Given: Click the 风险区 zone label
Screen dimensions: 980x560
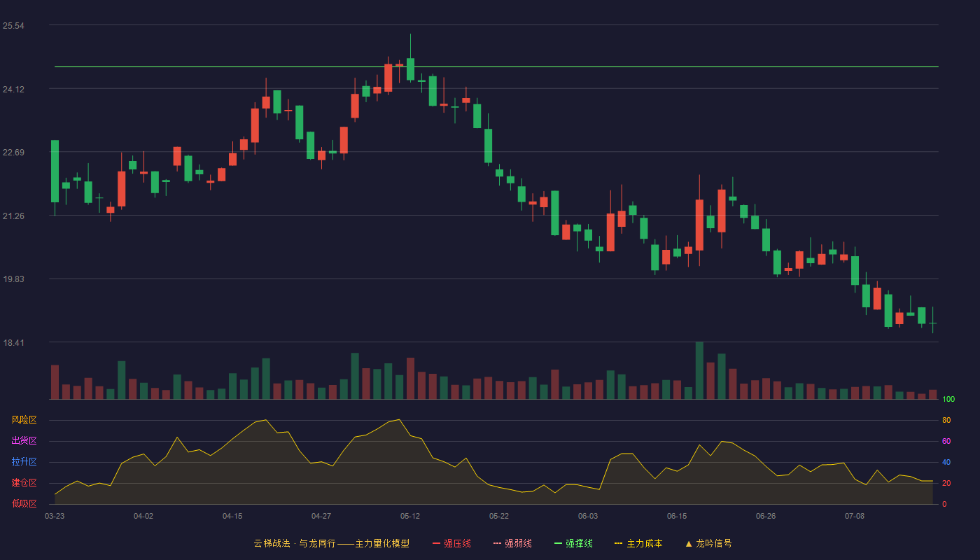Looking at the screenshot, I should click(x=24, y=420).
